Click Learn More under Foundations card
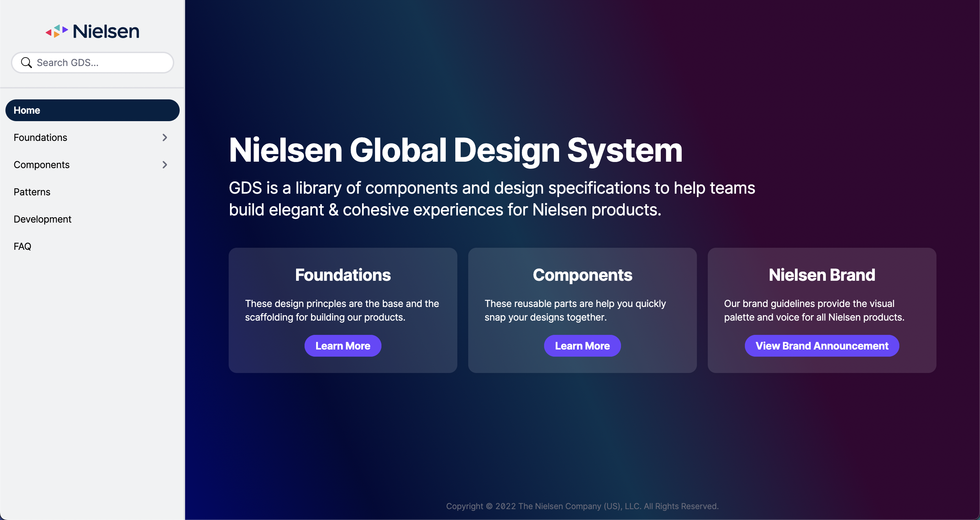Screen dimensions: 980x520 [342, 346]
